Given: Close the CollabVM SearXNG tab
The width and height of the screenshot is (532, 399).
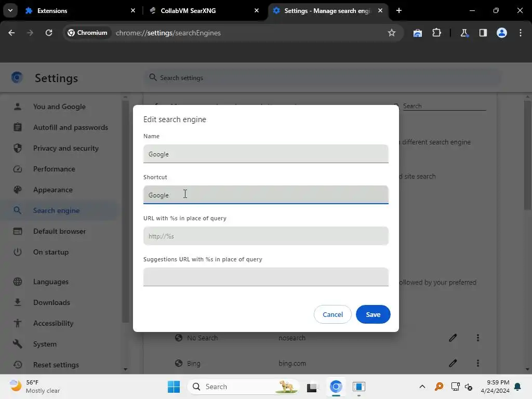Looking at the screenshot, I should pyautogui.click(x=257, y=10).
